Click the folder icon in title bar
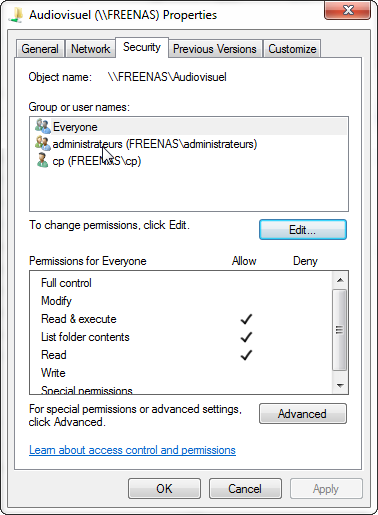Screen dimensions: 378x515 (16, 15)
